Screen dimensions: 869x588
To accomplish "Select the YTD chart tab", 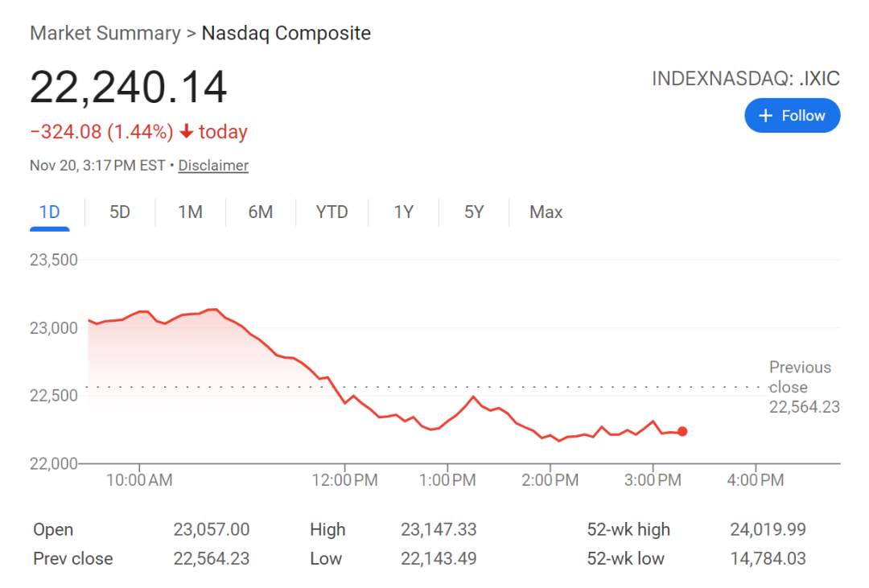I will (x=332, y=212).
